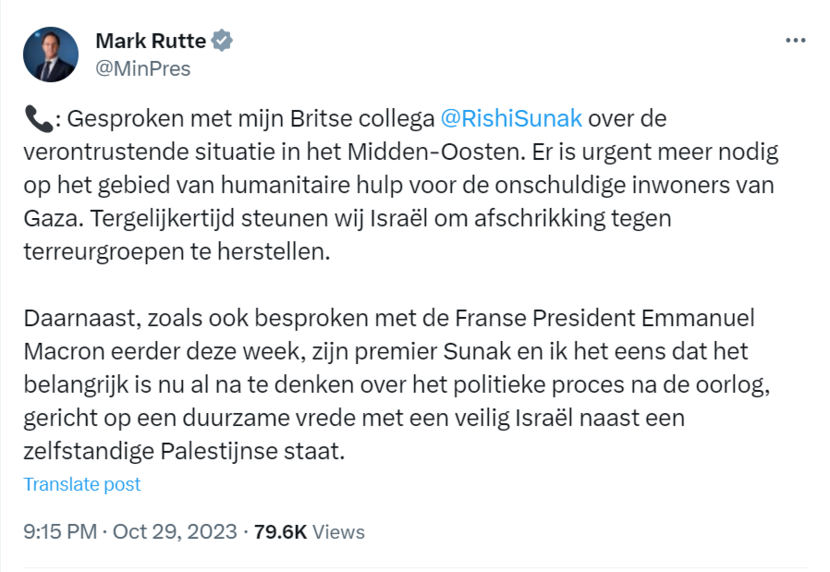Viewport: 830px width, 572px height.
Task: Open the @MinPres handle link
Action: pyautogui.click(x=142, y=69)
